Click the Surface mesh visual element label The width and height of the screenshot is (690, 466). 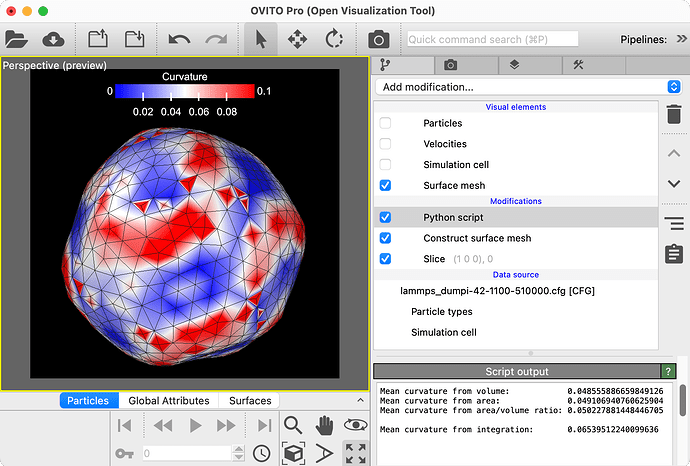pos(454,185)
